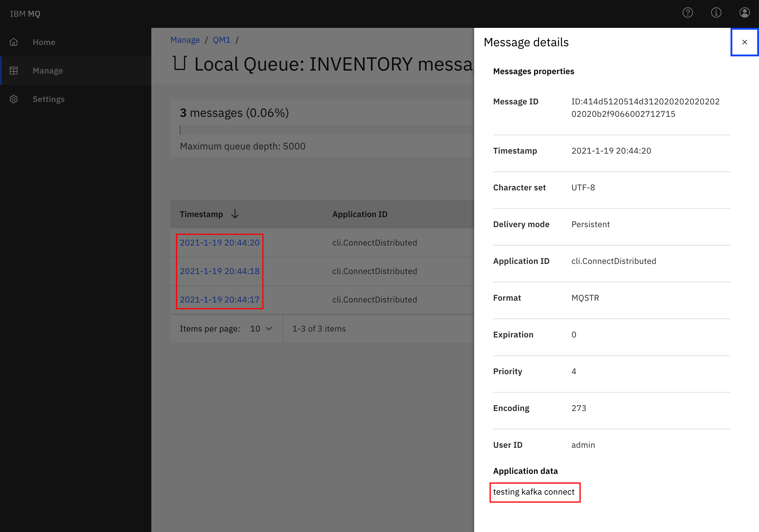Image resolution: width=759 pixels, height=532 pixels.
Task: Click the 'Application data' heading
Action: tap(525, 471)
